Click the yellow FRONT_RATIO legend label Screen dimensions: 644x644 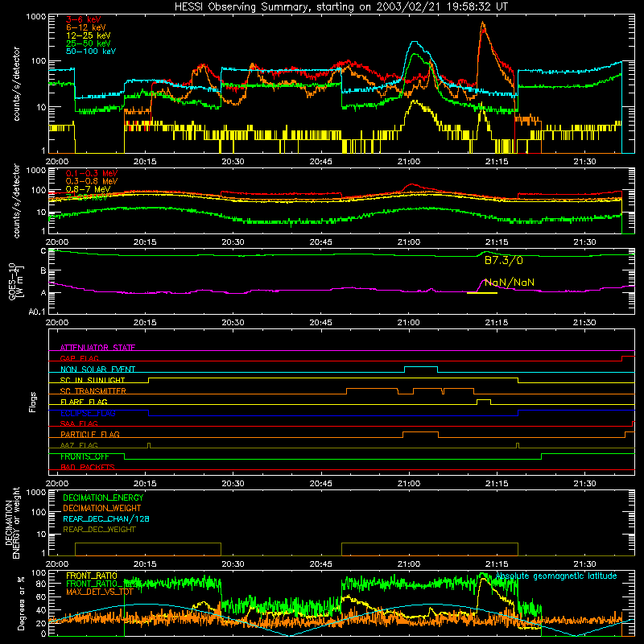tap(92, 576)
